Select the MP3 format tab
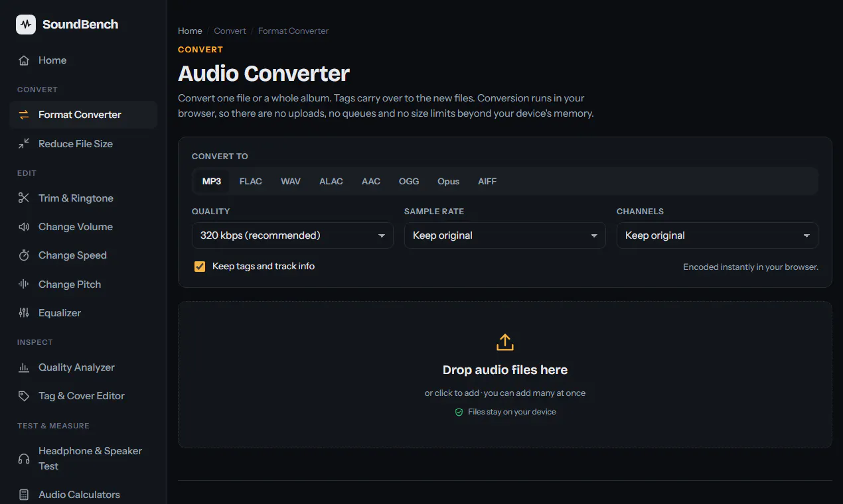The width and height of the screenshot is (843, 504). coord(212,181)
